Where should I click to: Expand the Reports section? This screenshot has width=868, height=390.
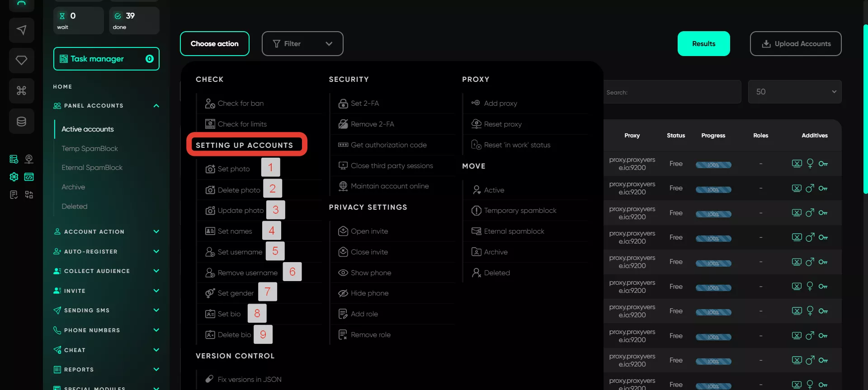[x=156, y=369]
